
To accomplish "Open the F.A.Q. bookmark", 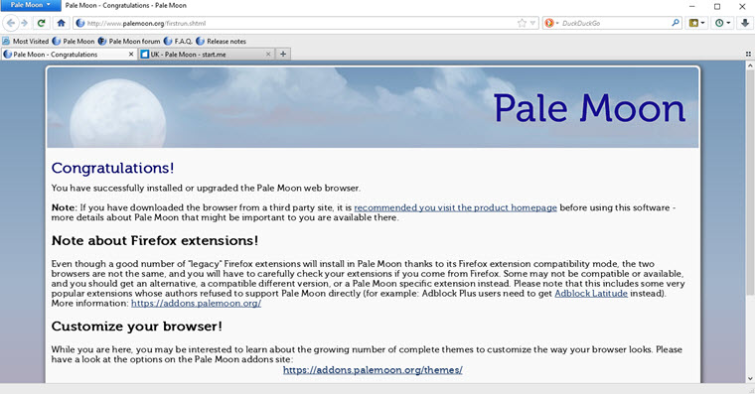I will click(x=178, y=41).
